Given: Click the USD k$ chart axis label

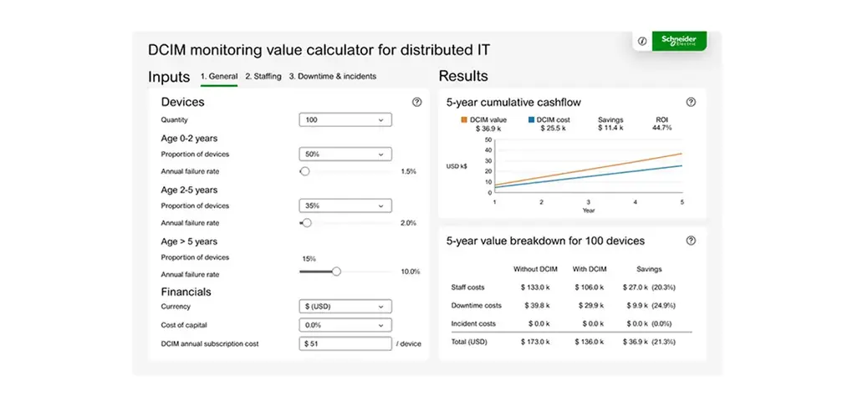Looking at the screenshot, I should [457, 166].
